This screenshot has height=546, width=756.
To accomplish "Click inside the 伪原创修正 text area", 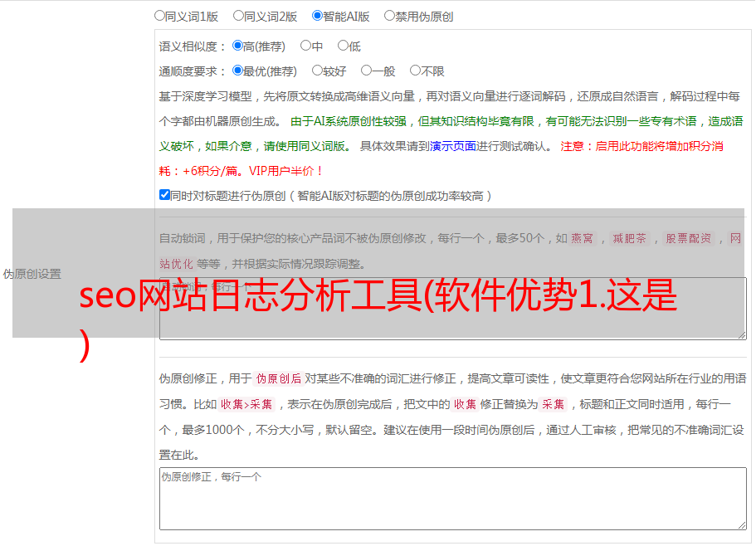I will coord(453,499).
